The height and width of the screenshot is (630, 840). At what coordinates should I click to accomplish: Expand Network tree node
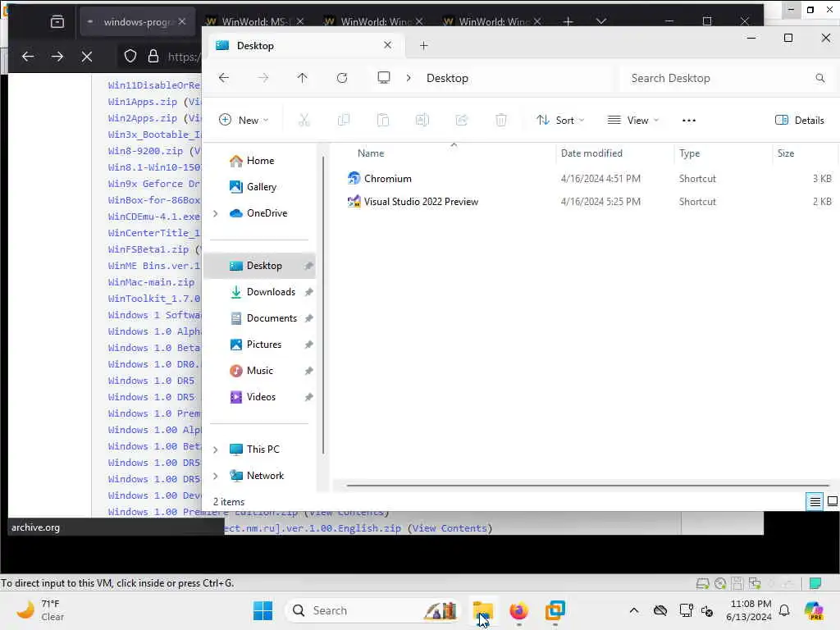216,476
